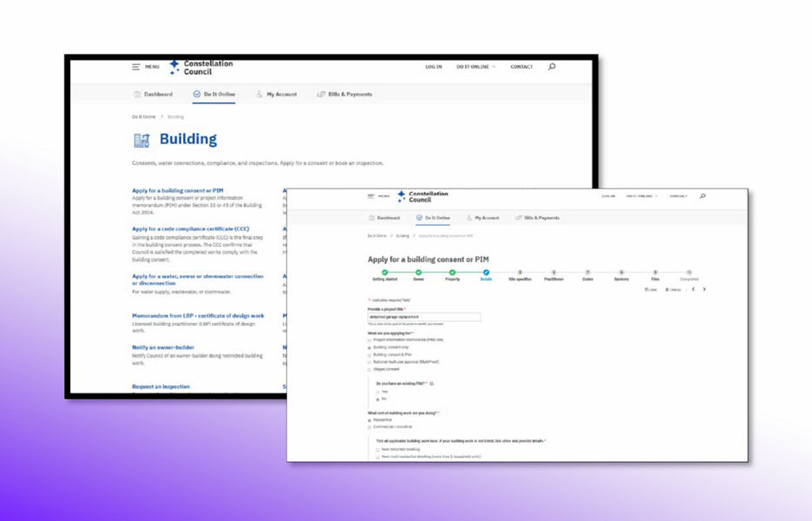Click My Account icon in consent form window
This screenshot has width=812, height=521.
pos(469,218)
